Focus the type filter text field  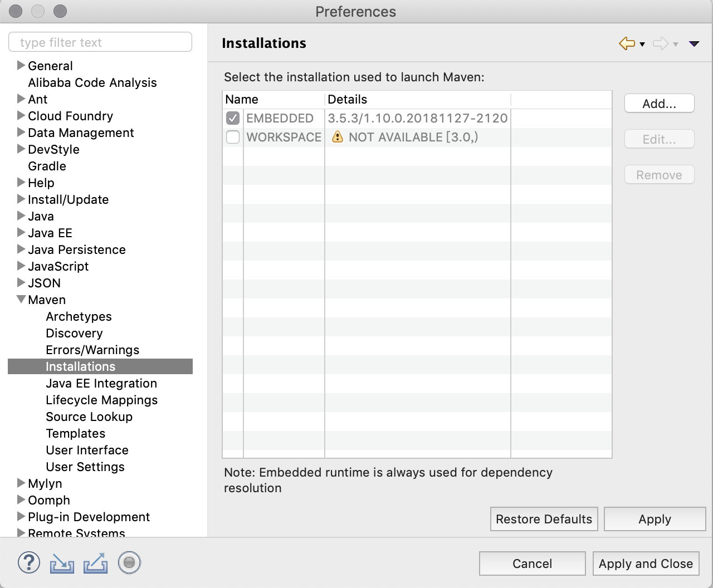[100, 42]
